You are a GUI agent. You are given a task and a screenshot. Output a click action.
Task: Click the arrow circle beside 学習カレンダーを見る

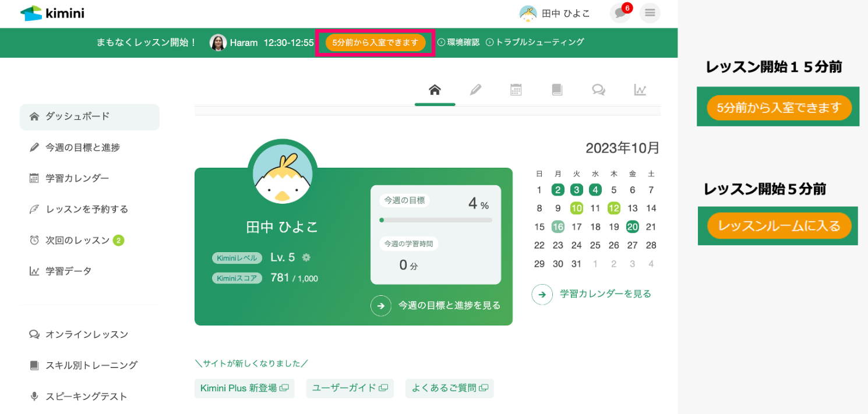pyautogui.click(x=542, y=295)
